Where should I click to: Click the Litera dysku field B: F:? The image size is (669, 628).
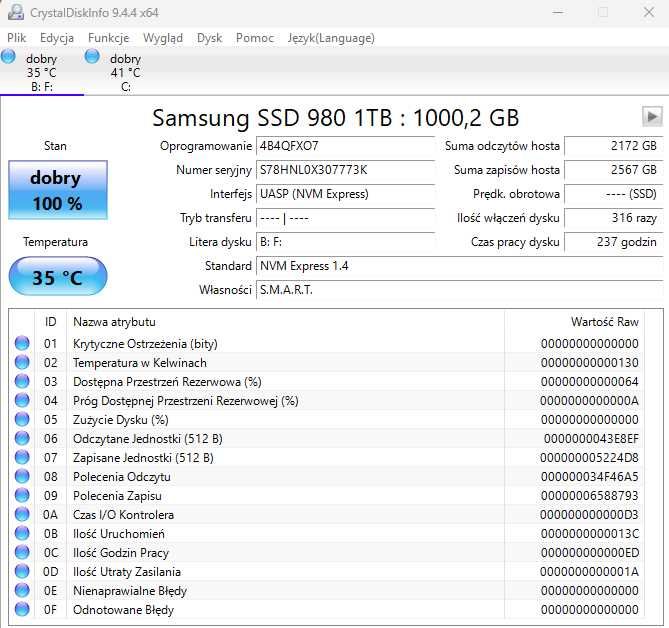click(345, 242)
